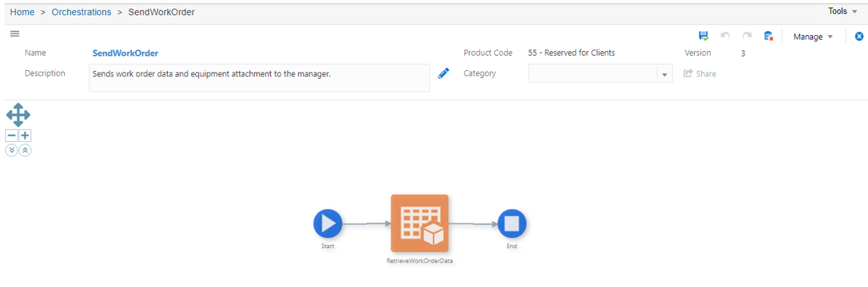Click the SendWorkOrder name link
Image resolution: width=868 pixels, height=287 pixels.
[125, 53]
